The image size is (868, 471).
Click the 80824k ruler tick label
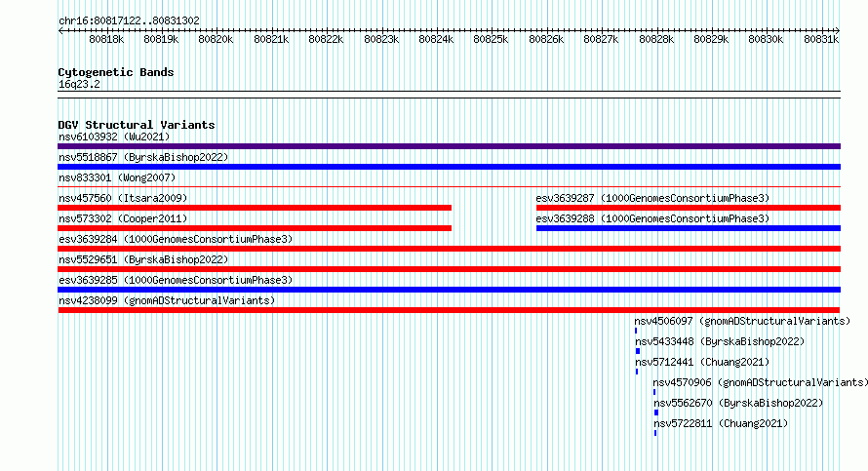point(436,39)
